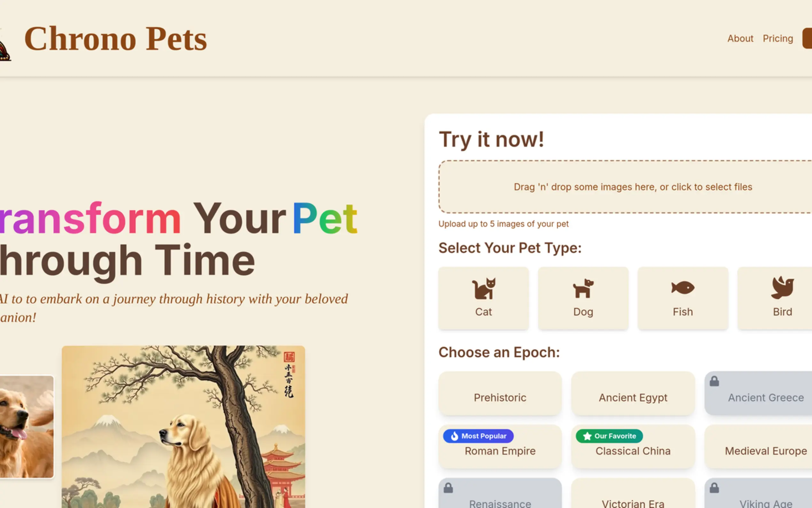Click the lock icon on Renaissance
This screenshot has width=812, height=508.
449,488
